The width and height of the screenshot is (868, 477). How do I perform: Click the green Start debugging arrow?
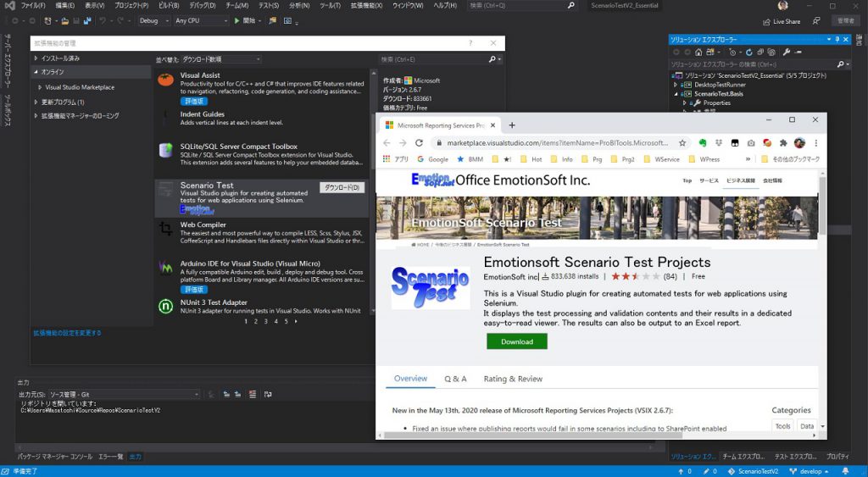coord(237,20)
